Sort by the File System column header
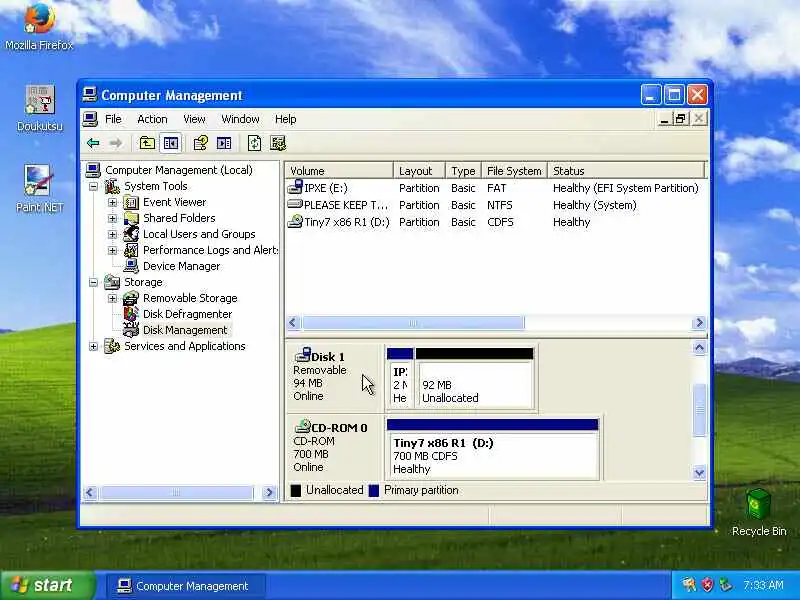800x600 pixels. pos(514,170)
